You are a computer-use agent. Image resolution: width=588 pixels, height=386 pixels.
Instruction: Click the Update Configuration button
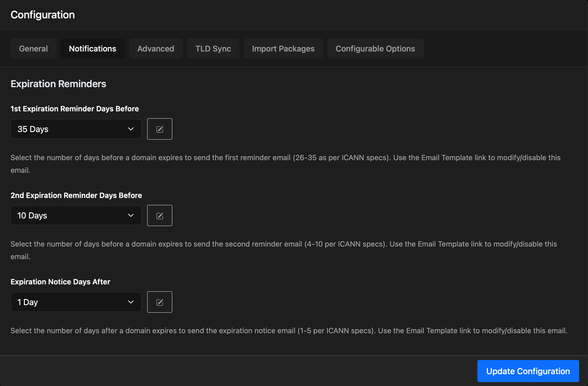[528, 371]
